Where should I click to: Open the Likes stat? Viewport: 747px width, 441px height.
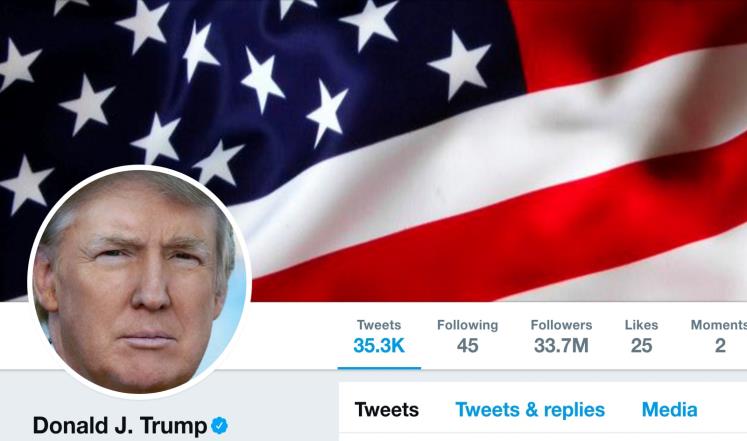tap(641, 337)
